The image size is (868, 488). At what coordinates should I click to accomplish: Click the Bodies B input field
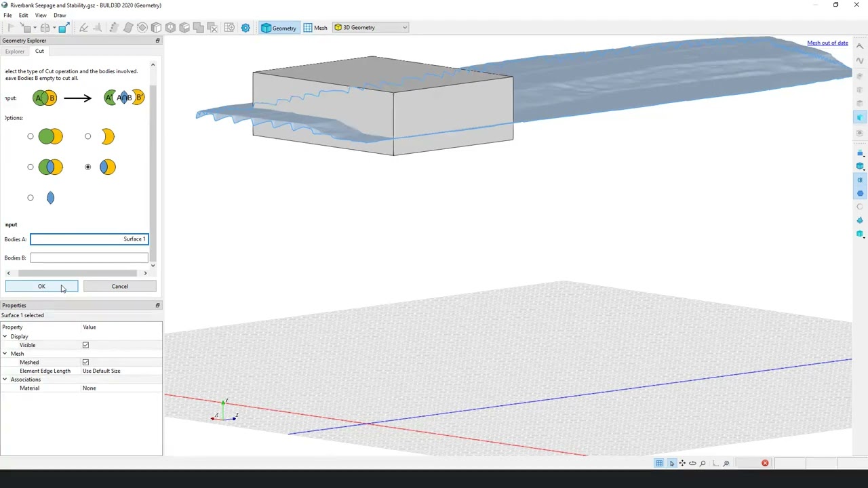(x=89, y=258)
